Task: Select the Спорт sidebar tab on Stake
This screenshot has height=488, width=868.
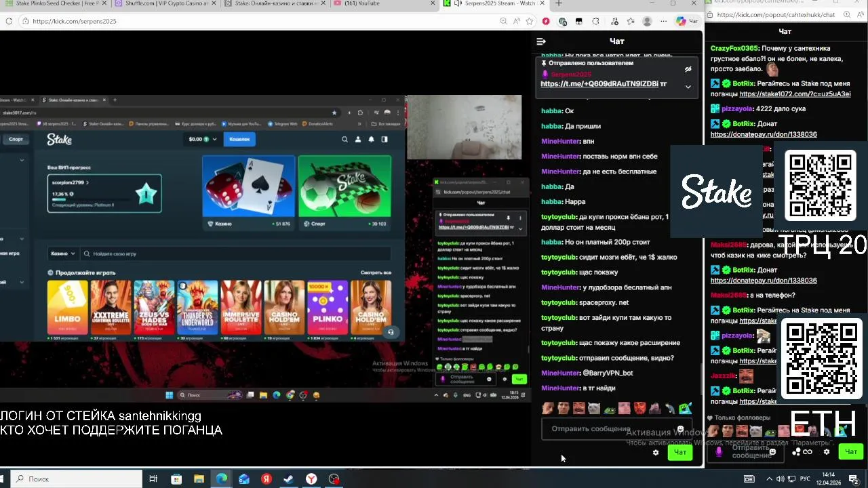Action: tap(15, 139)
